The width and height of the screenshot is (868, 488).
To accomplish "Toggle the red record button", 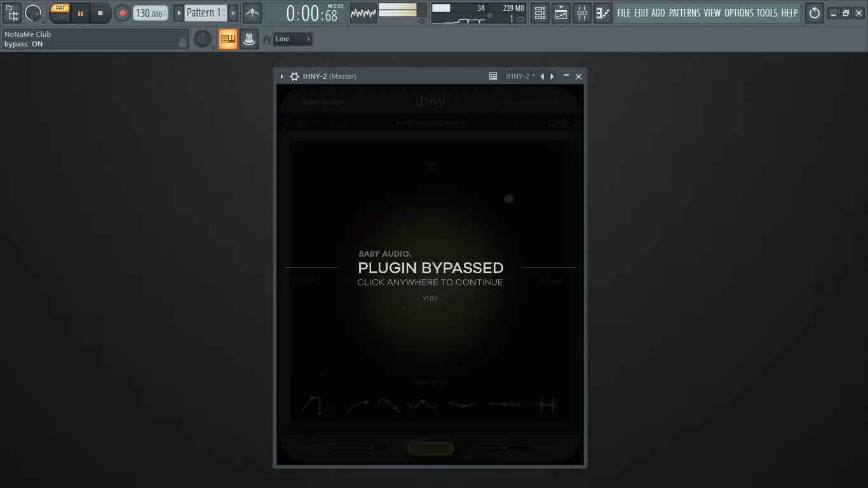I will 122,13.
